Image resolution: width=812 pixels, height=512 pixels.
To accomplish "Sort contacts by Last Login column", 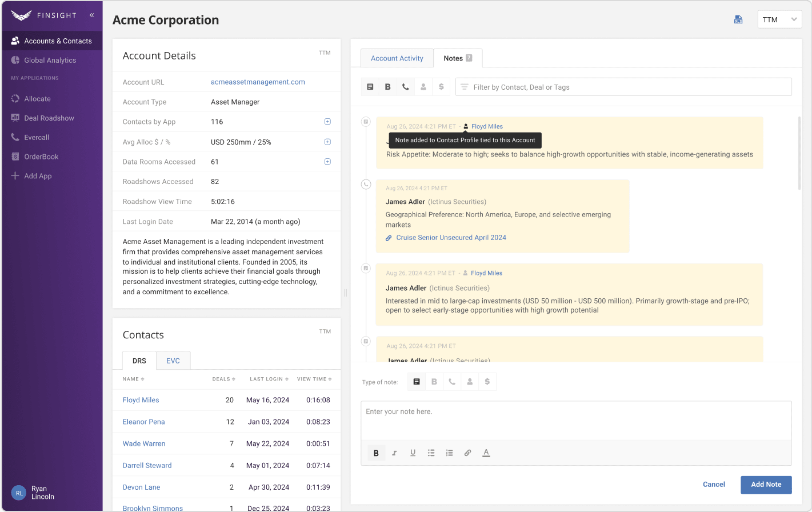I will coord(269,379).
